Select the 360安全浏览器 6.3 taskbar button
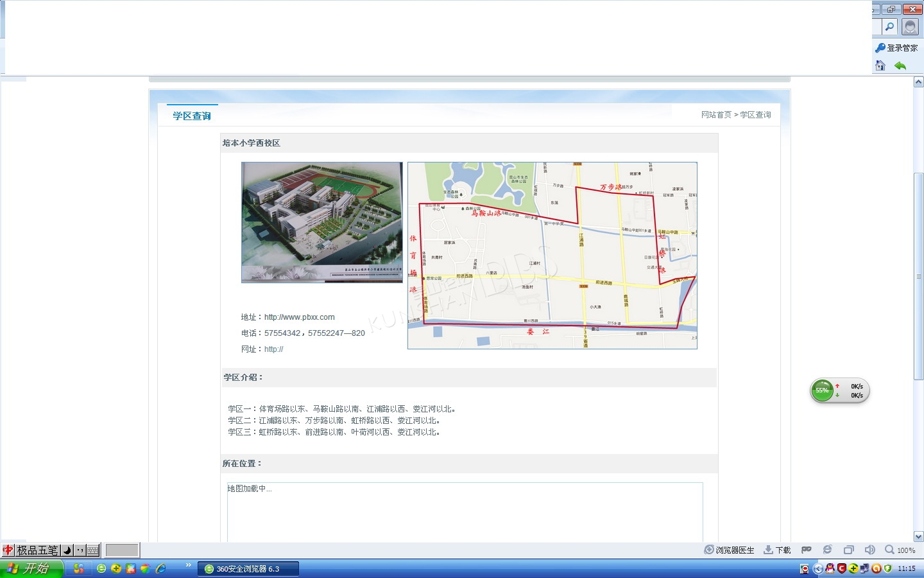This screenshot has height=578, width=924. tap(248, 569)
